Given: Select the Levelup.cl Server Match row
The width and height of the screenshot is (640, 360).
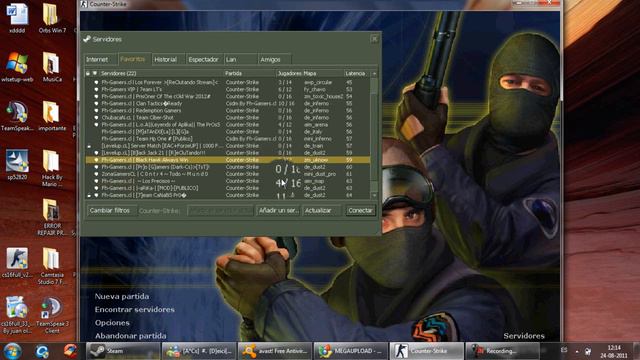Looking at the screenshot, I should point(228,146).
